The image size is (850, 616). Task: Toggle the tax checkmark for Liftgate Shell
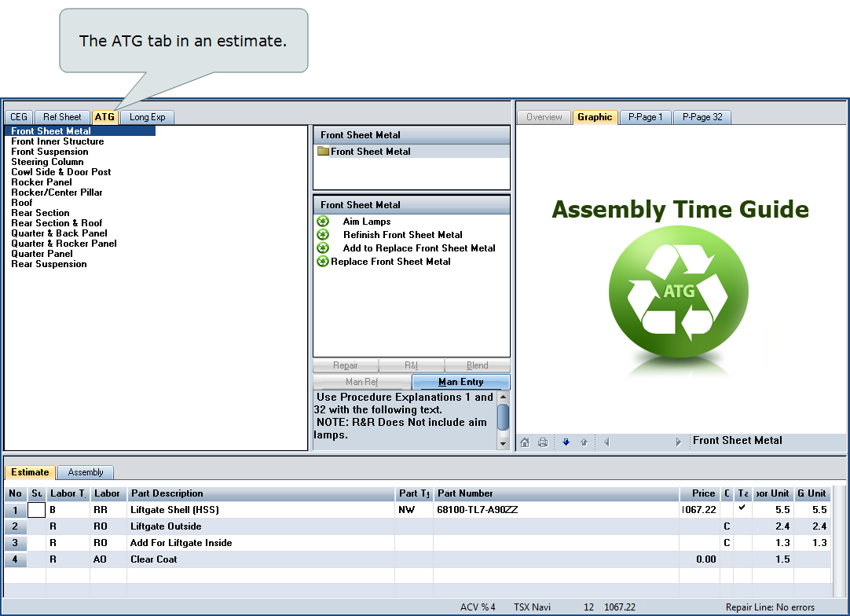pos(742,508)
